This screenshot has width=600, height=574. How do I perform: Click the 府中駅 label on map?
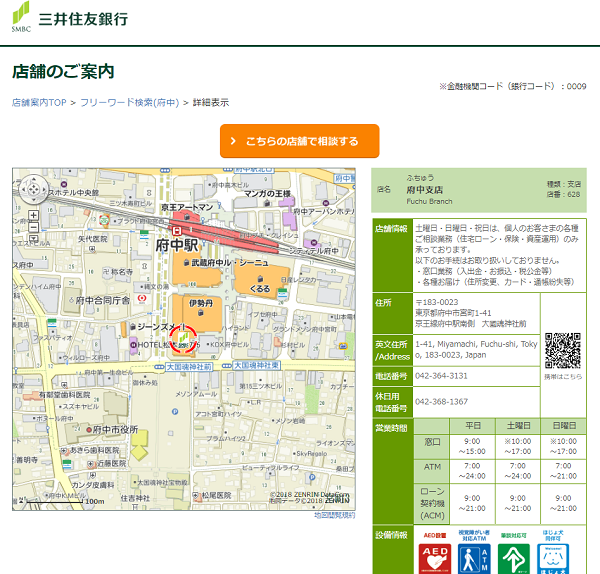coord(177,246)
